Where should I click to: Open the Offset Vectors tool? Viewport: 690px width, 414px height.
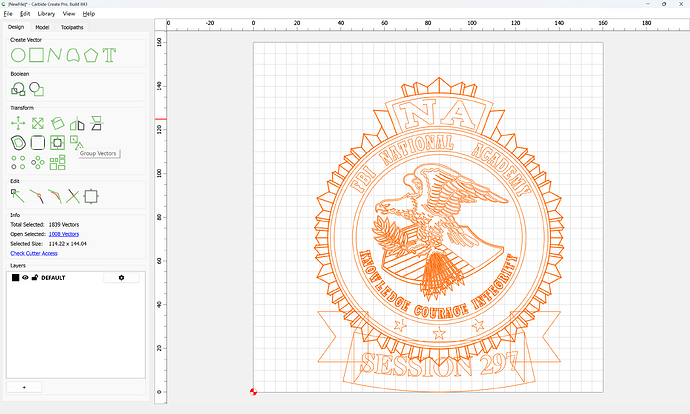point(18,143)
